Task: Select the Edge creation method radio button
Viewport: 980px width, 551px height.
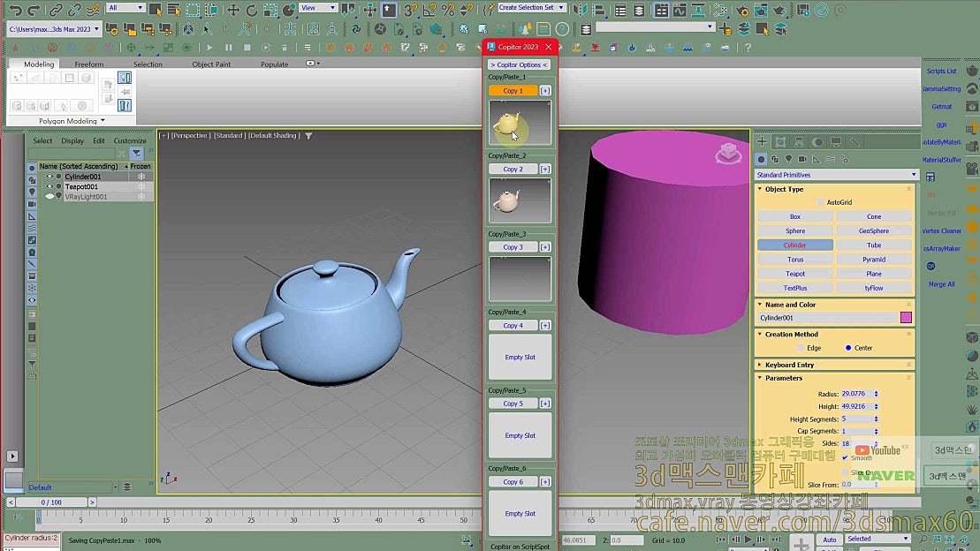Action: click(801, 348)
